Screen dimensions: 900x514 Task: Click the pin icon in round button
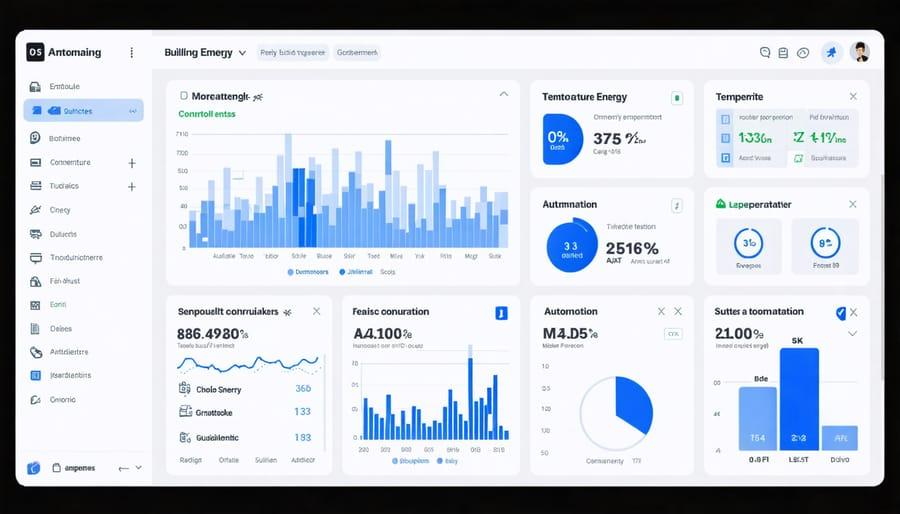click(832, 53)
